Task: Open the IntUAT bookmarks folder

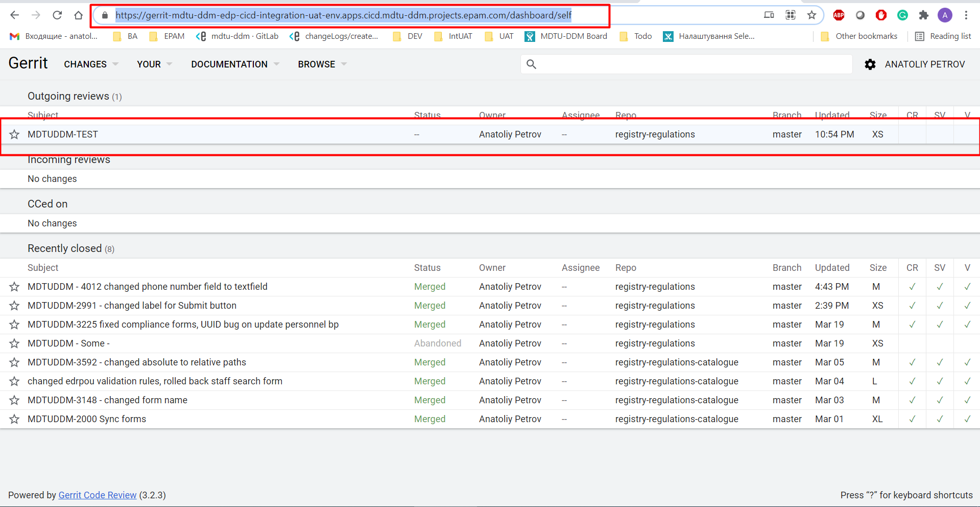Action: (x=453, y=36)
